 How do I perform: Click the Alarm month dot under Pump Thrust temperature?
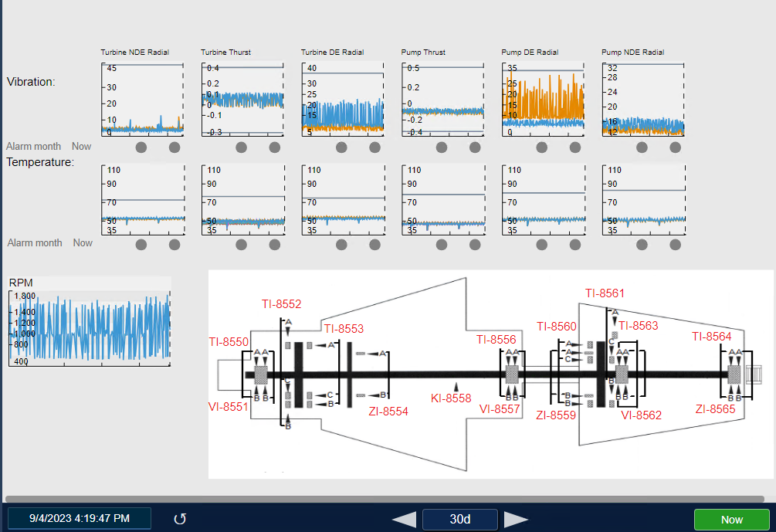coord(441,244)
